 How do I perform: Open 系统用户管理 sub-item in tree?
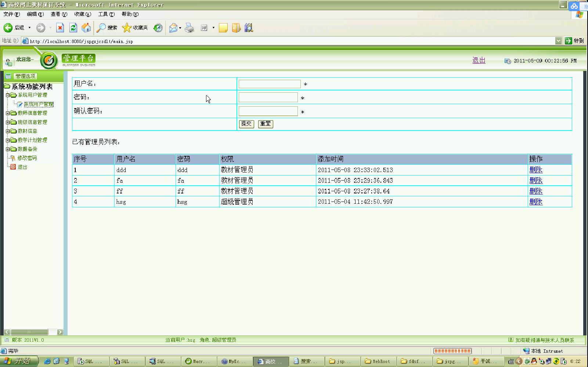click(39, 104)
